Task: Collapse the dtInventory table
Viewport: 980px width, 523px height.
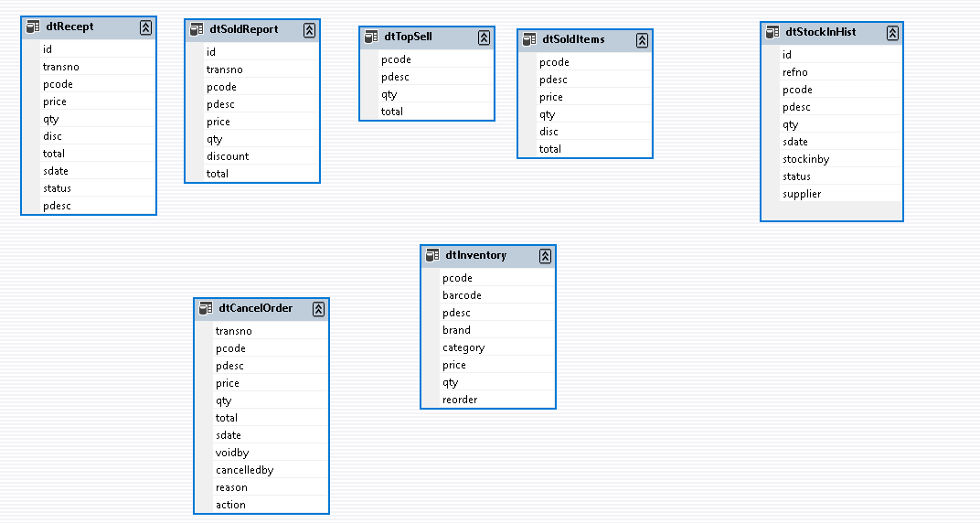Action: click(545, 256)
